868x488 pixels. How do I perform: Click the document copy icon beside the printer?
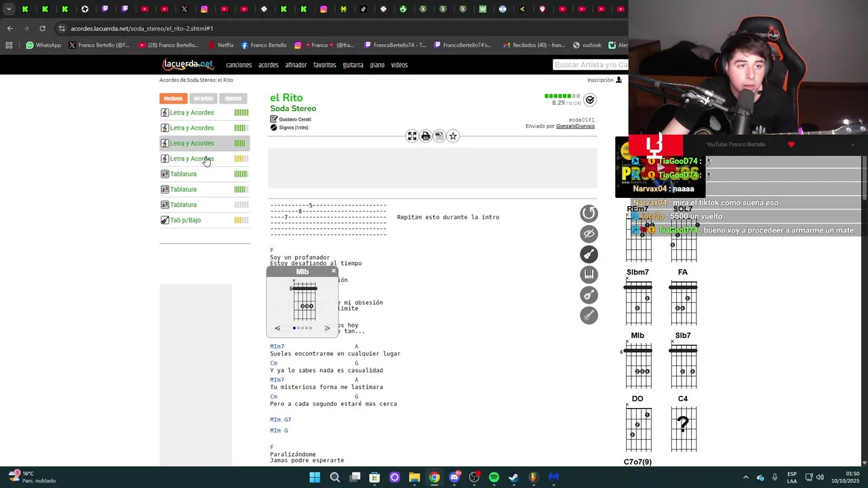click(x=439, y=136)
